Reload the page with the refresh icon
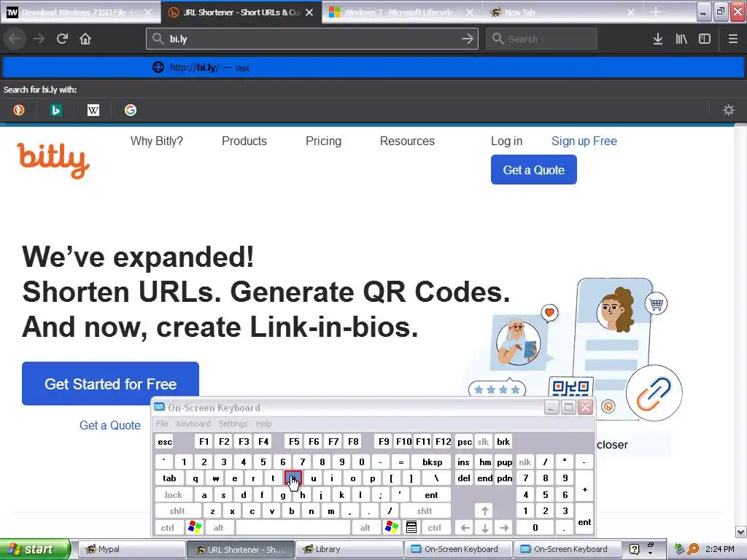Viewport: 747px width, 560px height. (62, 39)
